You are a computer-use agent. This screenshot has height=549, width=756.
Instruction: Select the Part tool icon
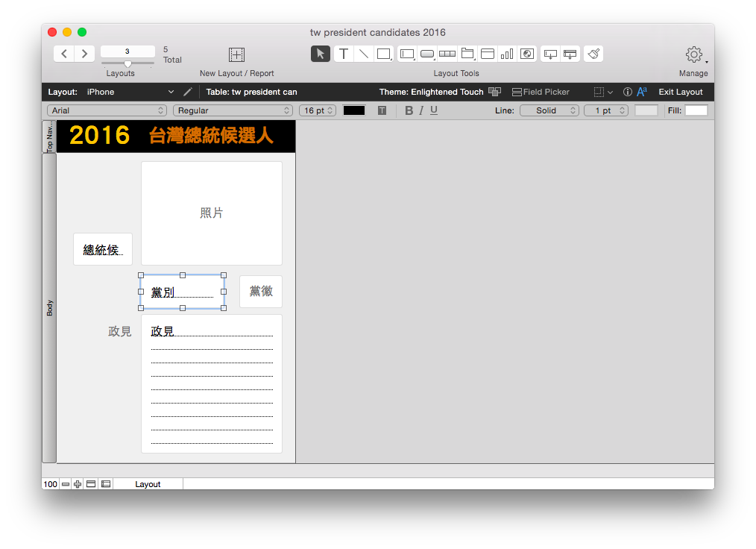click(570, 54)
